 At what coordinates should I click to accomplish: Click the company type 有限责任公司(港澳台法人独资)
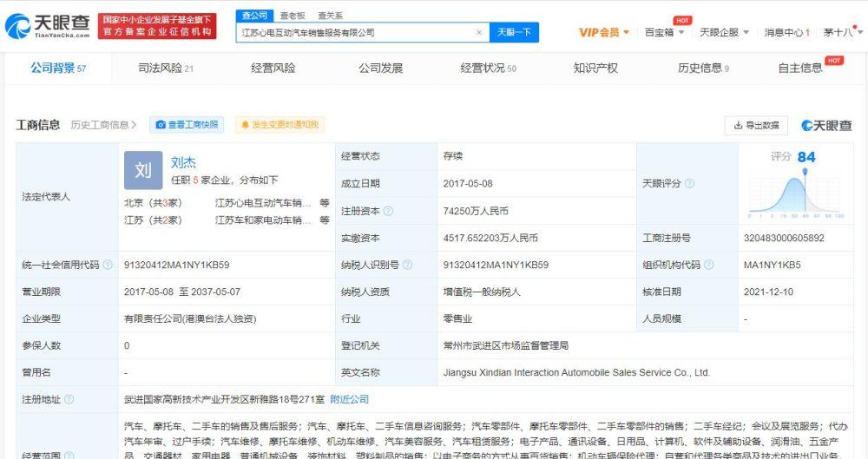190,319
